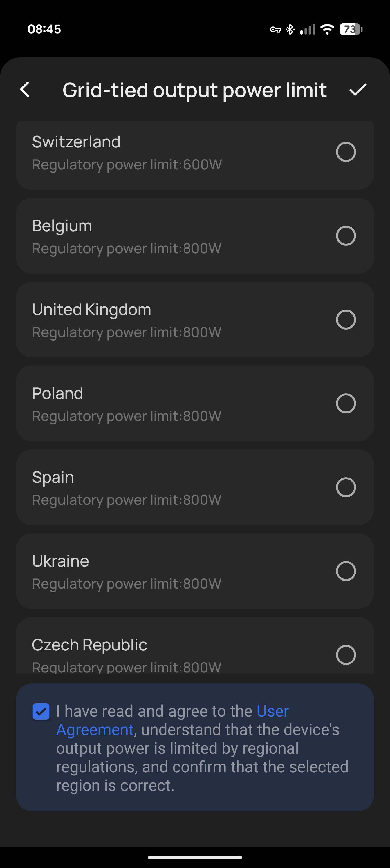Tap the cellular signal bars icon
This screenshot has height=868, width=390.
(x=307, y=30)
